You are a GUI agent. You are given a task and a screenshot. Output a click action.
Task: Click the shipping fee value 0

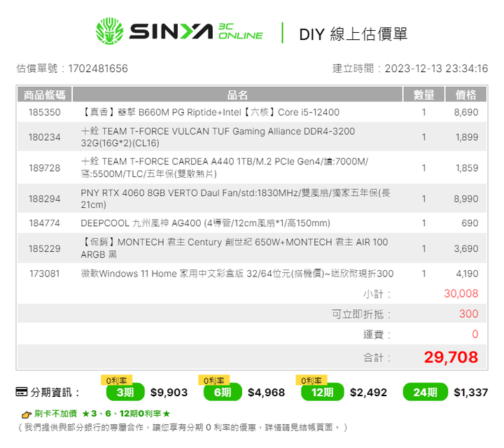point(475,334)
